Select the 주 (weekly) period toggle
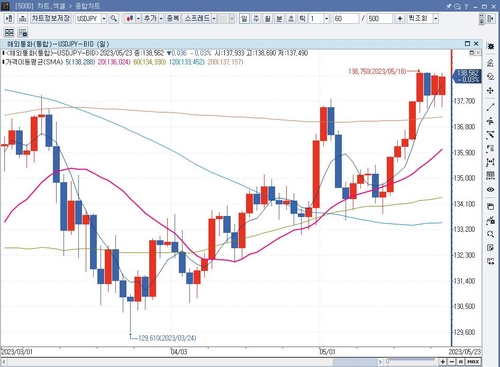The width and height of the screenshot is (500, 367). click(256, 19)
